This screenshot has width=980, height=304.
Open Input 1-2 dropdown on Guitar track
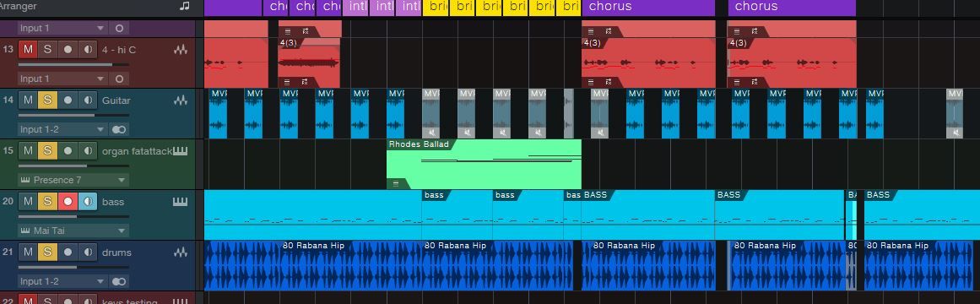pos(62,129)
